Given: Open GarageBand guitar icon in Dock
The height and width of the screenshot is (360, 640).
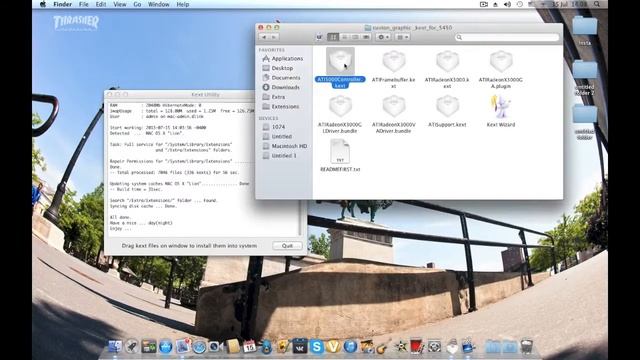Looking at the screenshot, I should [x=383, y=347].
